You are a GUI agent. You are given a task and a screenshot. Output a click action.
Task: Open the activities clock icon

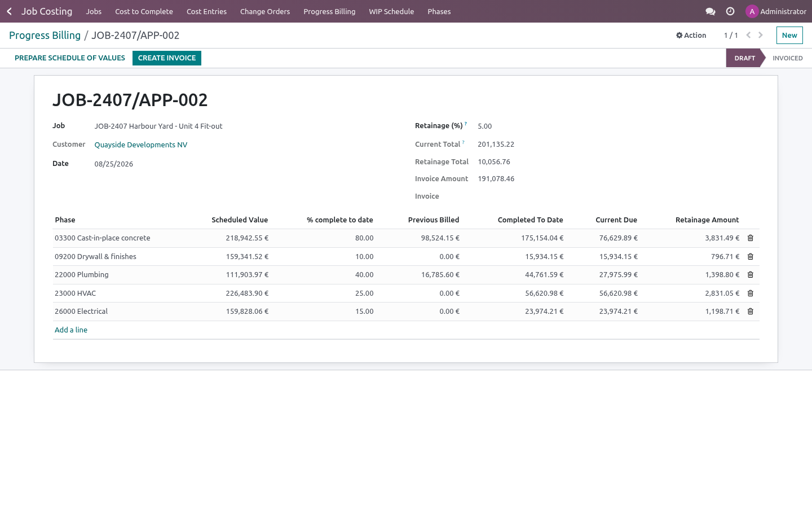[730, 11]
